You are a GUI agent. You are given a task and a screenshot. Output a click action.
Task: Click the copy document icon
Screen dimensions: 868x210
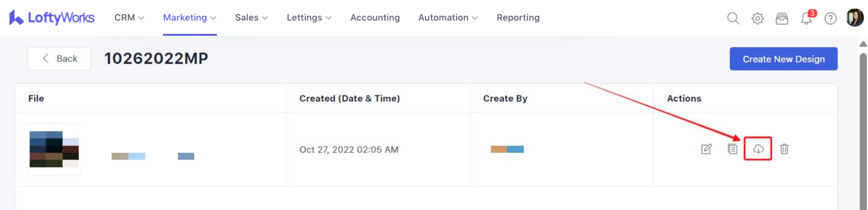(732, 149)
